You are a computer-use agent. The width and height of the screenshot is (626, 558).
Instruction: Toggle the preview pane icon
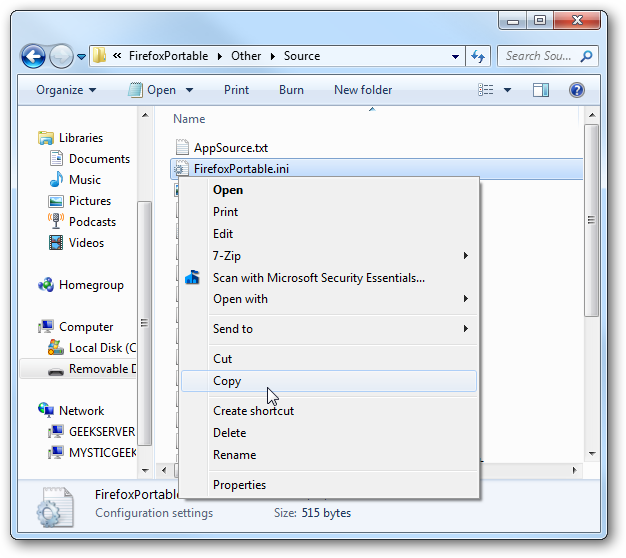pos(541,90)
